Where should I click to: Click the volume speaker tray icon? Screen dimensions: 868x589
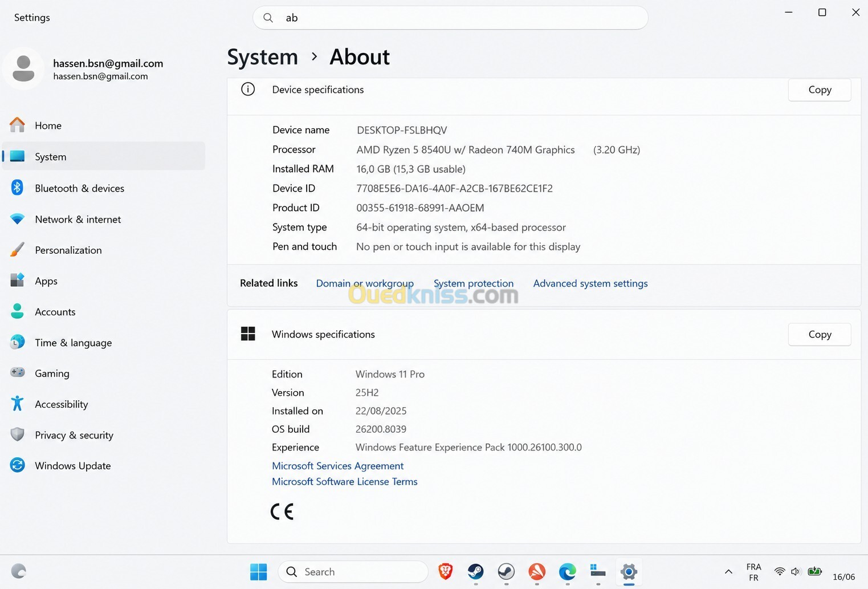(796, 571)
